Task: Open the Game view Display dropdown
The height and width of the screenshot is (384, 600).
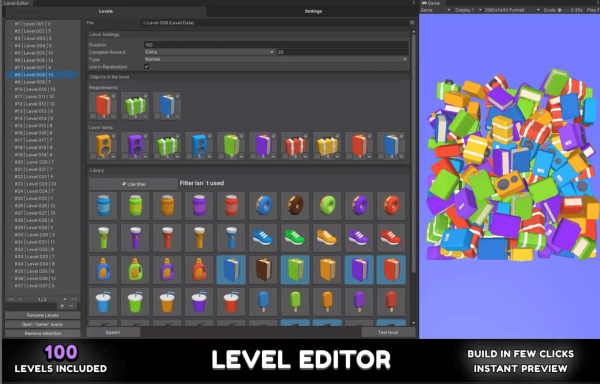Action: coord(468,10)
